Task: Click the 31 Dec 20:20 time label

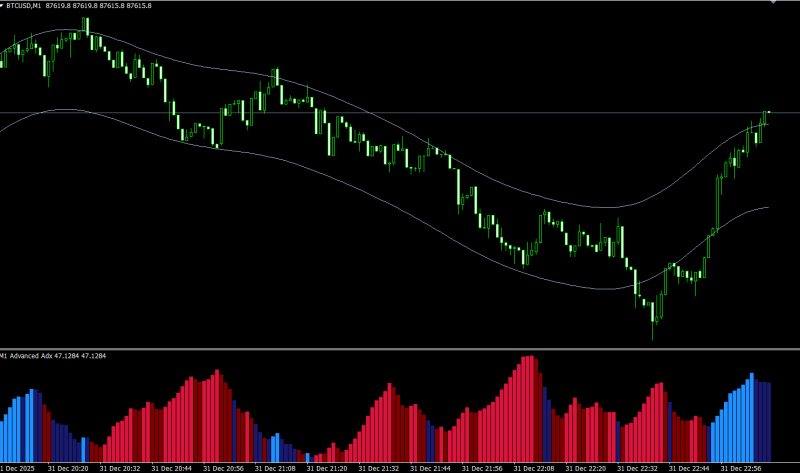Action: (68, 468)
